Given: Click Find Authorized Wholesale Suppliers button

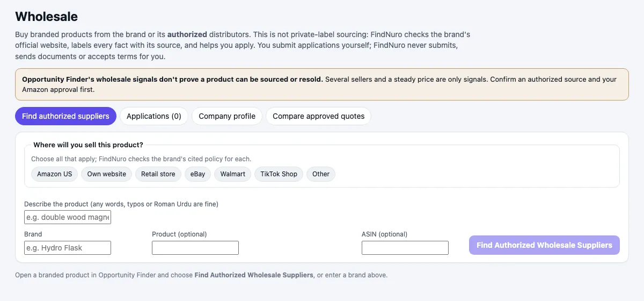Looking at the screenshot, I should 544,245.
